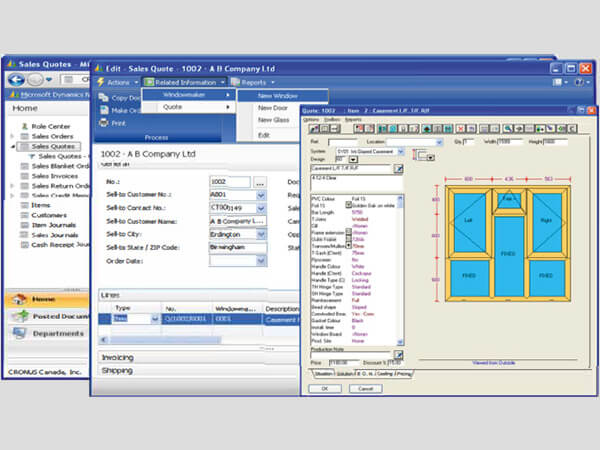Open the Location dropdown

coord(439,142)
